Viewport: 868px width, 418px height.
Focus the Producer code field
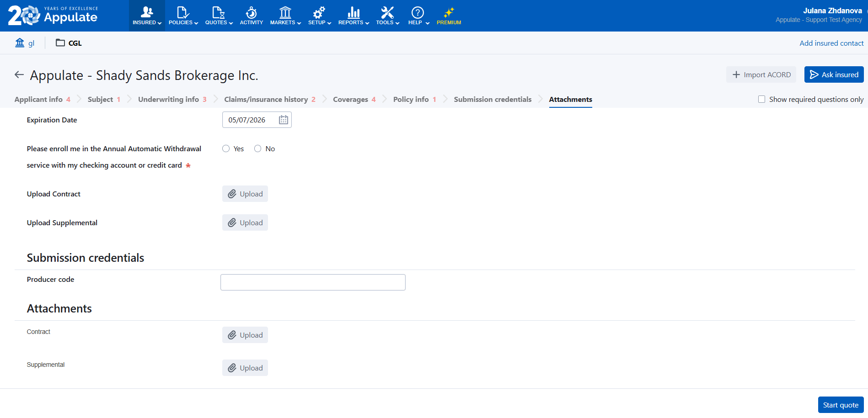click(x=313, y=282)
